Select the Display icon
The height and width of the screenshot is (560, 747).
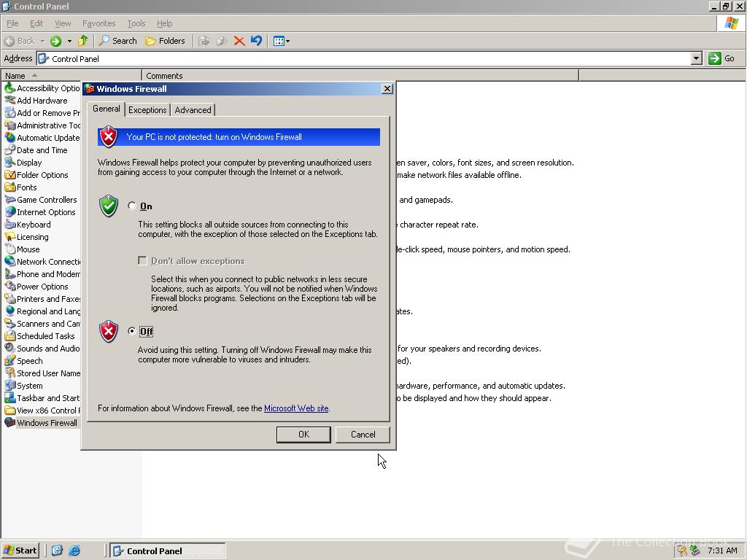pyautogui.click(x=9, y=163)
